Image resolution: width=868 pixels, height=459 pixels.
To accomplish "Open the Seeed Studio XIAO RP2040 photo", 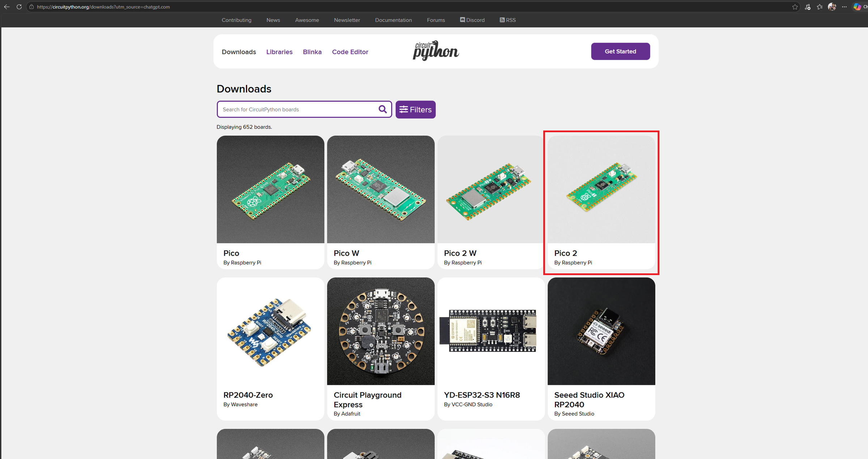I will click(x=601, y=331).
